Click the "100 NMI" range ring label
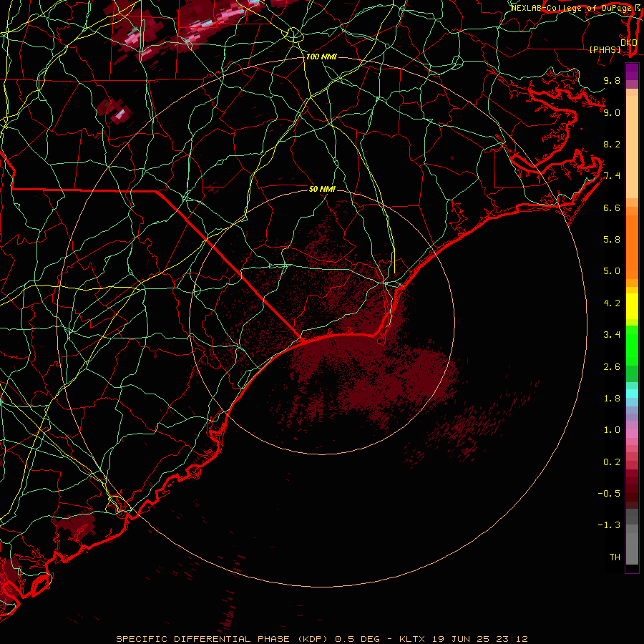The width and height of the screenshot is (644, 644). pyautogui.click(x=321, y=57)
